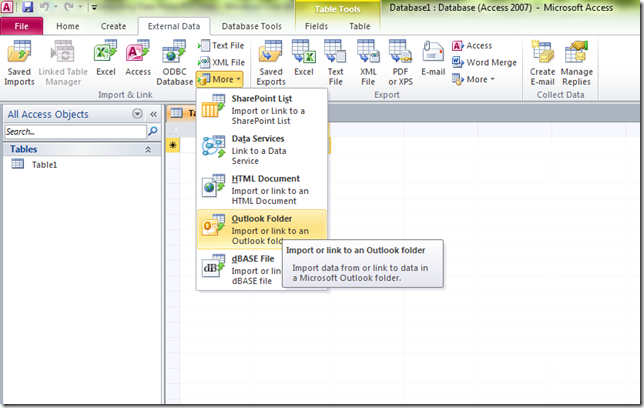The height and width of the screenshot is (408, 644).
Task: Click Create E-mail in Collect Data
Action: (x=542, y=63)
